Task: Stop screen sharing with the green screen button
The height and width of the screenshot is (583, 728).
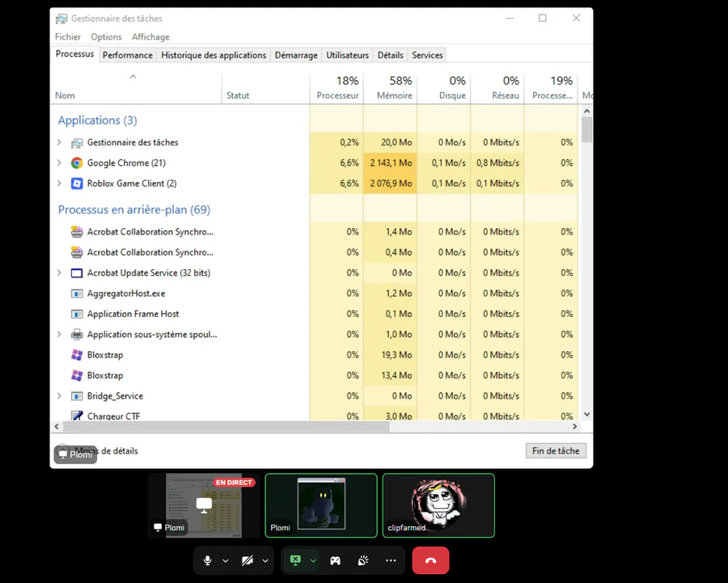Action: point(296,560)
